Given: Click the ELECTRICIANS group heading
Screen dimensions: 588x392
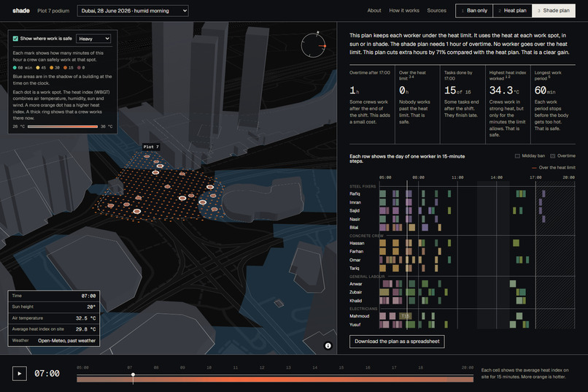Looking at the screenshot, I should point(363,309).
